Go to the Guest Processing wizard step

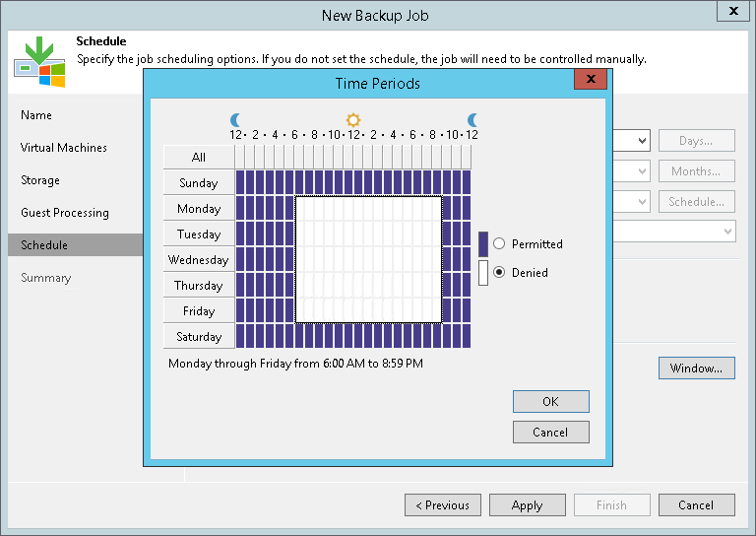(65, 212)
